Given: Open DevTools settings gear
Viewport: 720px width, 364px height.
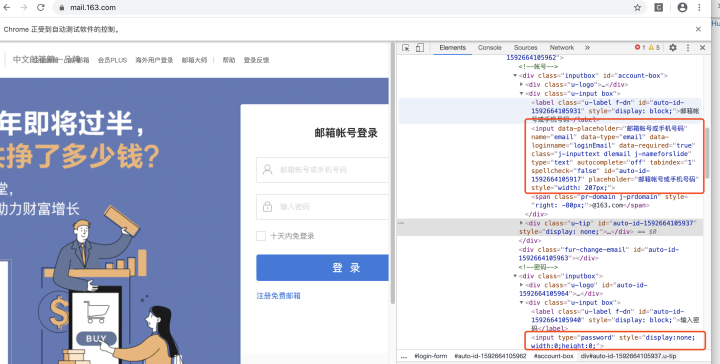Looking at the screenshot, I should 673,48.
